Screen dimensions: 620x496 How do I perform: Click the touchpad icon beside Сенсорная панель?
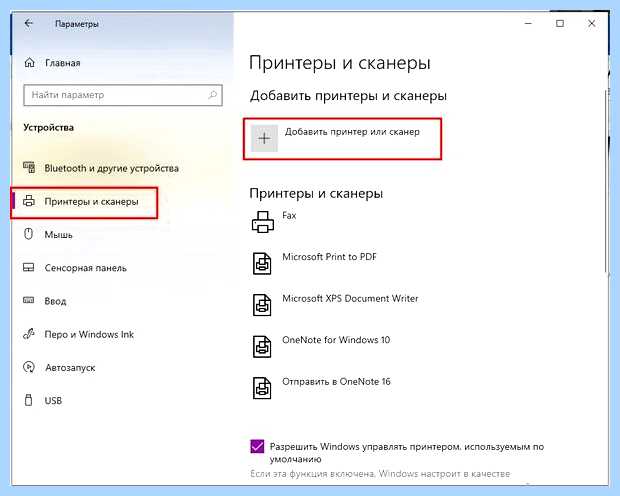pyautogui.click(x=28, y=267)
